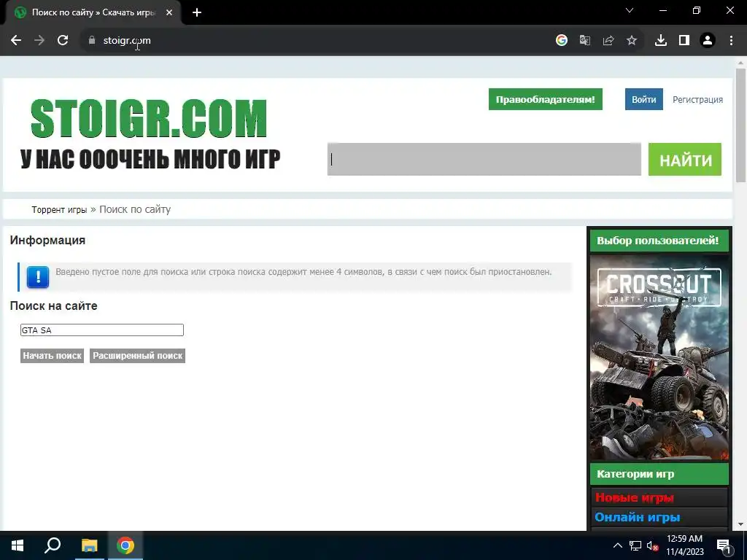The height and width of the screenshot is (560, 747).
Task: Focus the large gray search field
Action: (484, 159)
